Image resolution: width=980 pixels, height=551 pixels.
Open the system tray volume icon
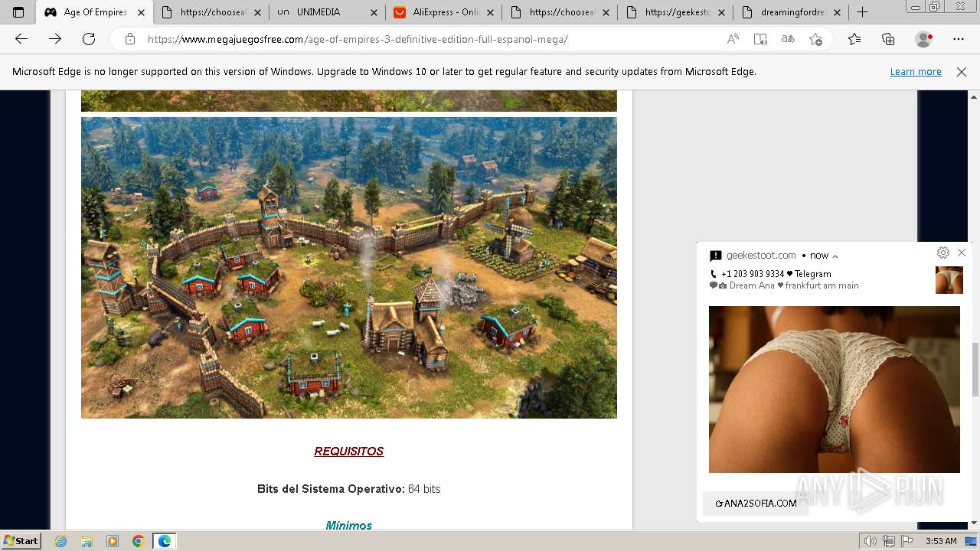pos(871,541)
